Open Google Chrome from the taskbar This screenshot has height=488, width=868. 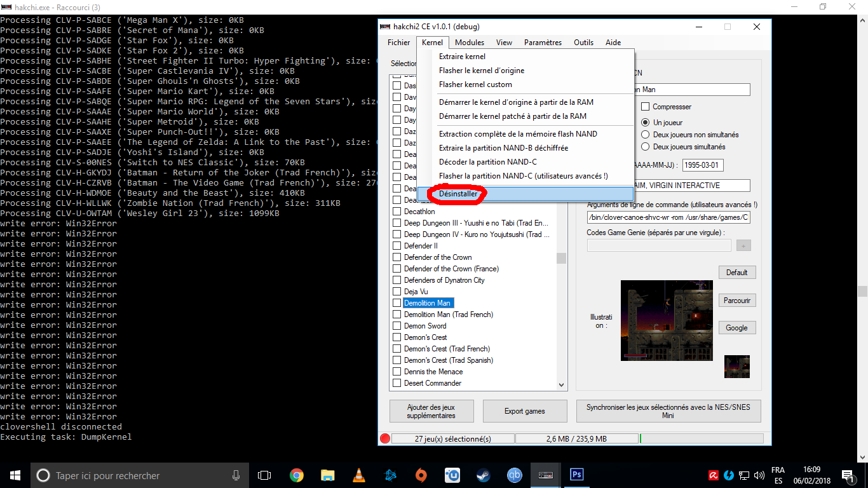pos(296,475)
